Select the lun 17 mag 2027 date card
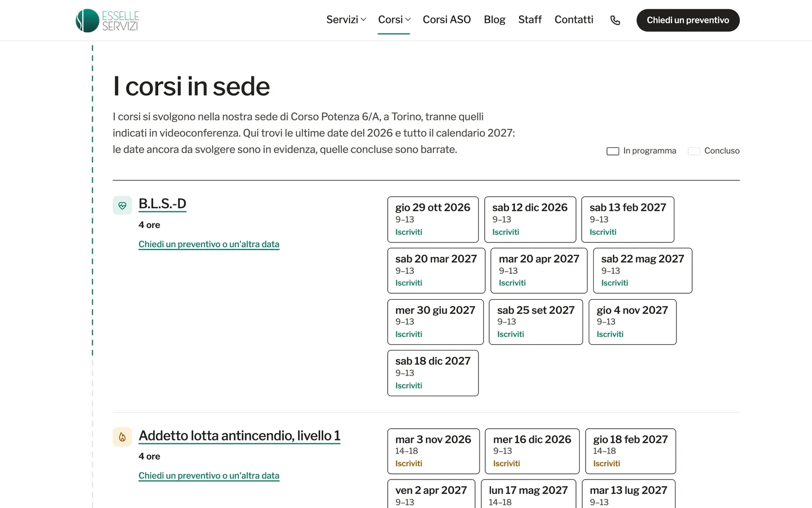 pos(528,494)
